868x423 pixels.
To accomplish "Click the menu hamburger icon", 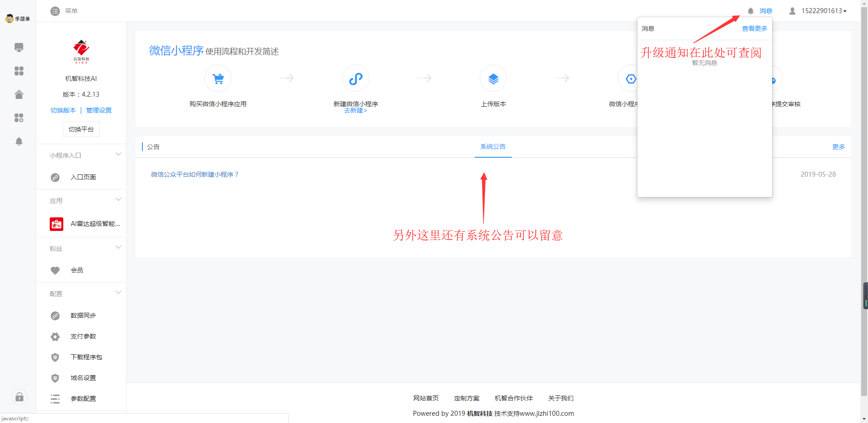I will [55, 11].
